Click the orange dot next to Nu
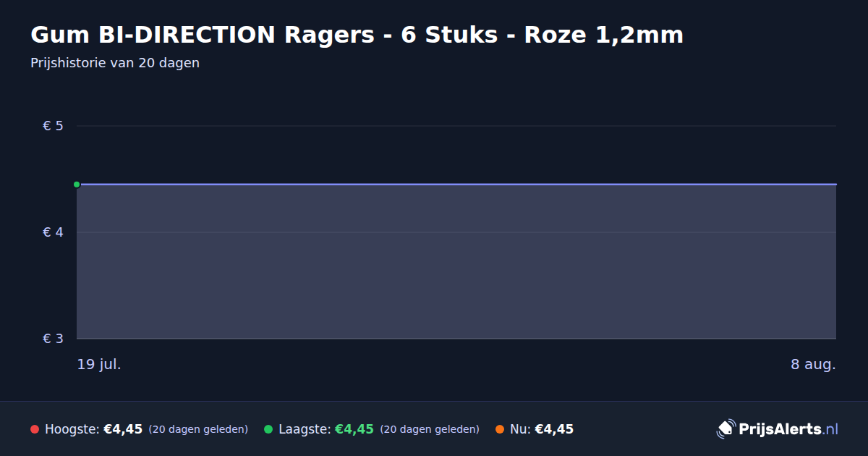This screenshot has width=868, height=456. tap(500, 429)
